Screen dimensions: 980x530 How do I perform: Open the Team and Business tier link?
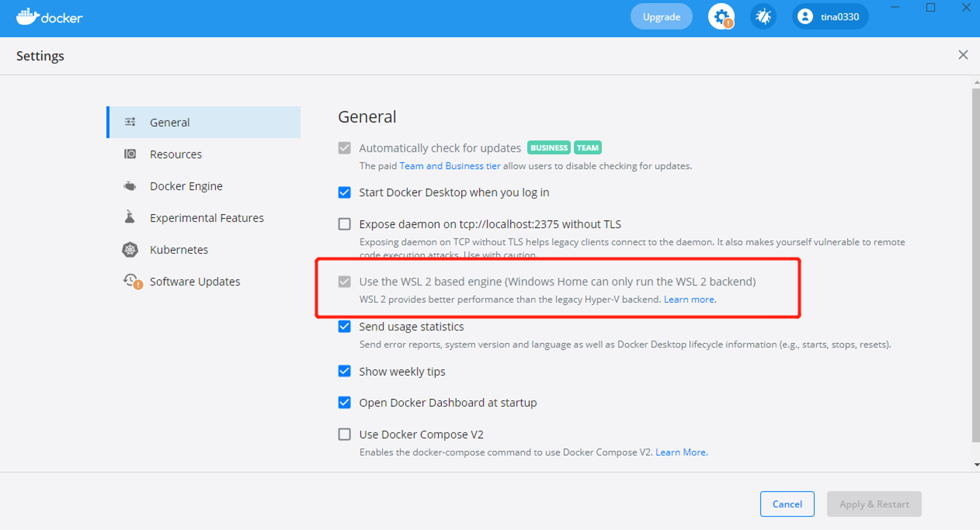[450, 166]
